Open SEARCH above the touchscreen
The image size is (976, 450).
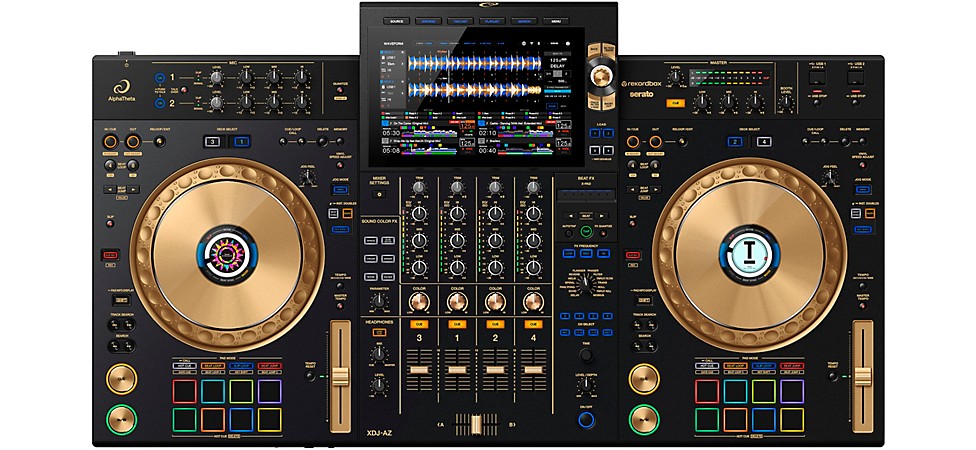tap(523, 21)
